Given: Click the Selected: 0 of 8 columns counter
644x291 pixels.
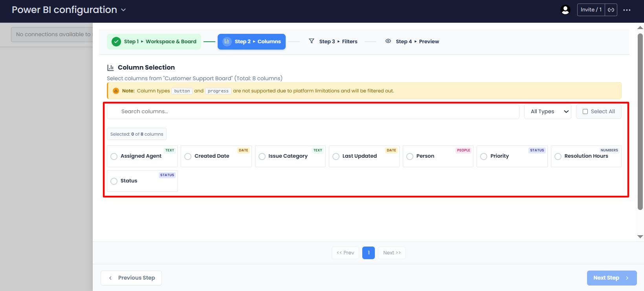Looking at the screenshot, I should coord(137,134).
